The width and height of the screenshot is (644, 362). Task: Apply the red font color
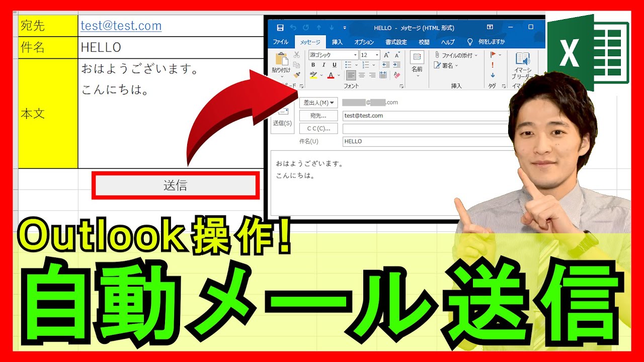click(x=331, y=75)
